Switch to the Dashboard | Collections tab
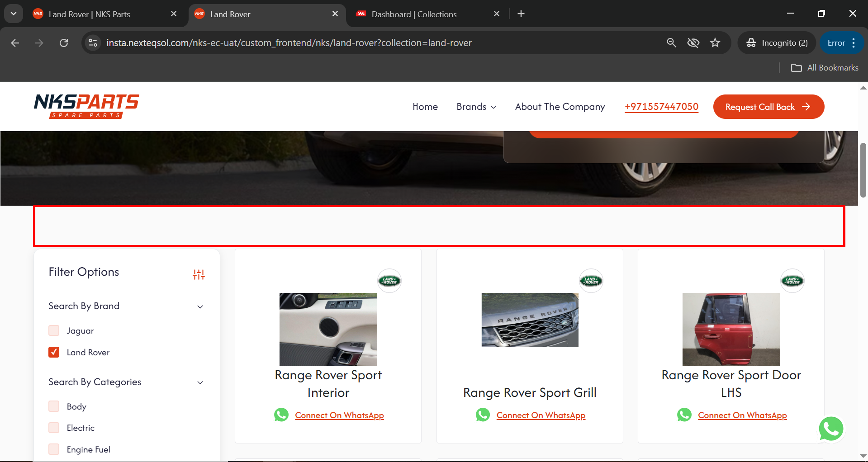 coord(414,14)
